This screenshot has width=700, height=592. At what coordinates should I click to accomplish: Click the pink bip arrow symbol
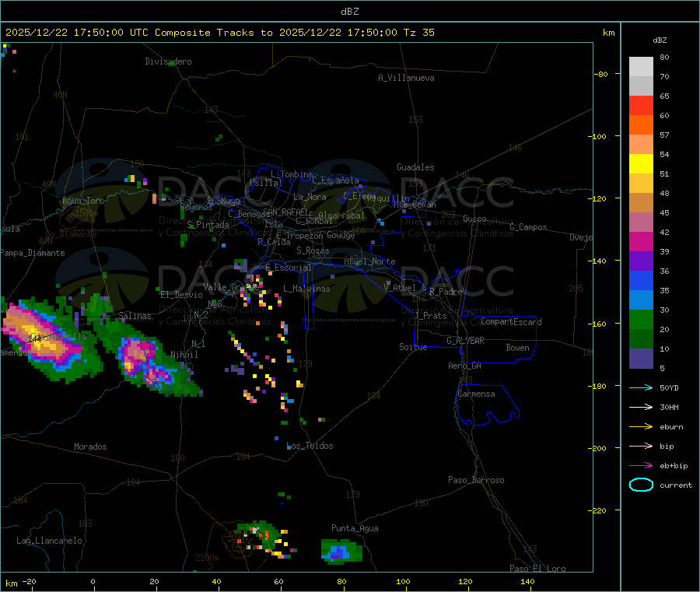[x=641, y=446]
